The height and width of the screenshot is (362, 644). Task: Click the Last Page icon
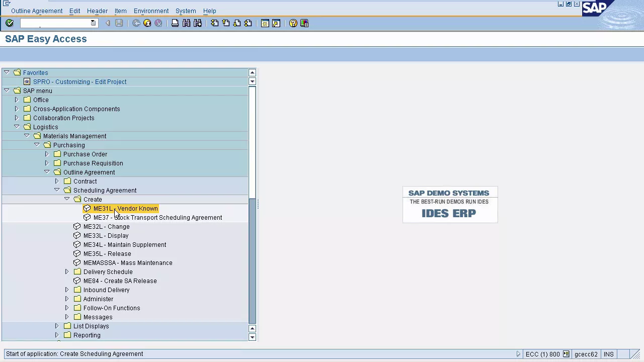click(248, 23)
